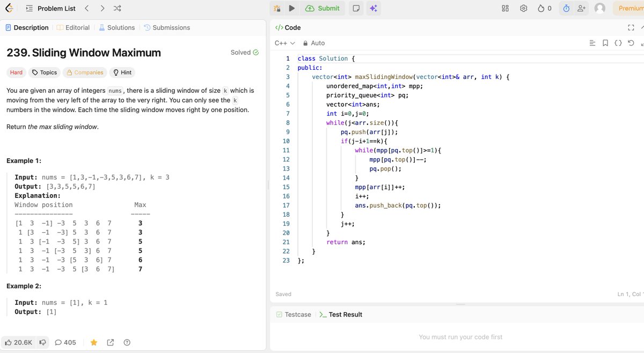Click the problem title '239. Sliding Window Maximum'
Image resolution: width=644 pixels, height=353 pixels.
coord(84,53)
